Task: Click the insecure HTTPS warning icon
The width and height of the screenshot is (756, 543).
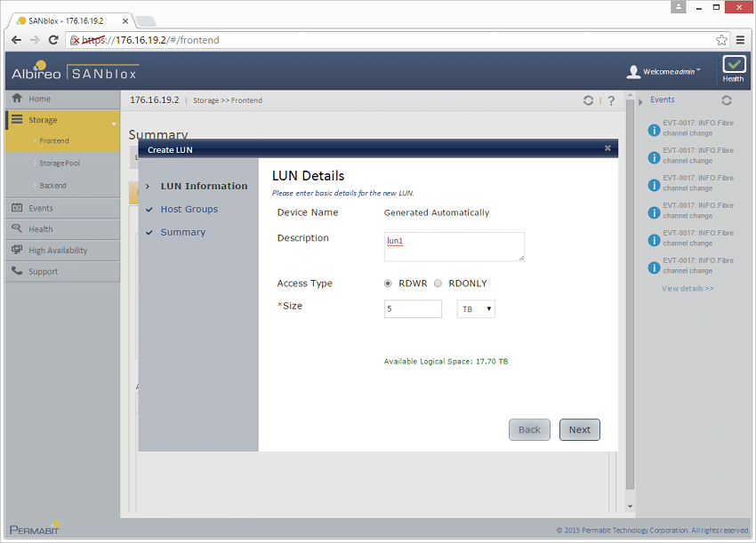Action: click(75, 40)
